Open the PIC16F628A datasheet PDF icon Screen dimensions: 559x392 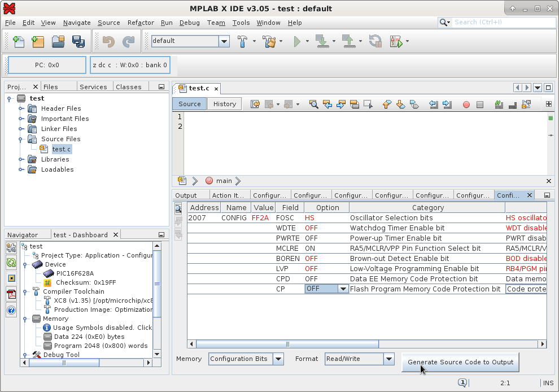pos(11,294)
